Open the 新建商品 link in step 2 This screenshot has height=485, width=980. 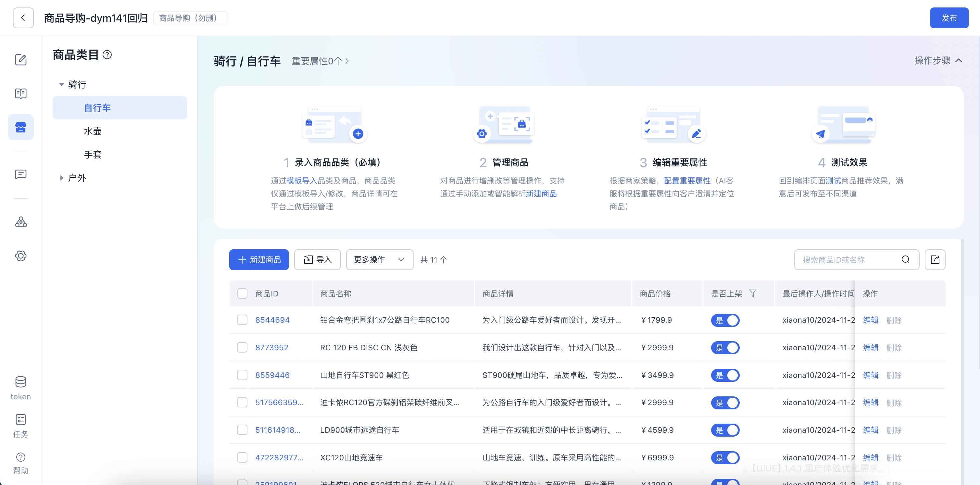[541, 193]
